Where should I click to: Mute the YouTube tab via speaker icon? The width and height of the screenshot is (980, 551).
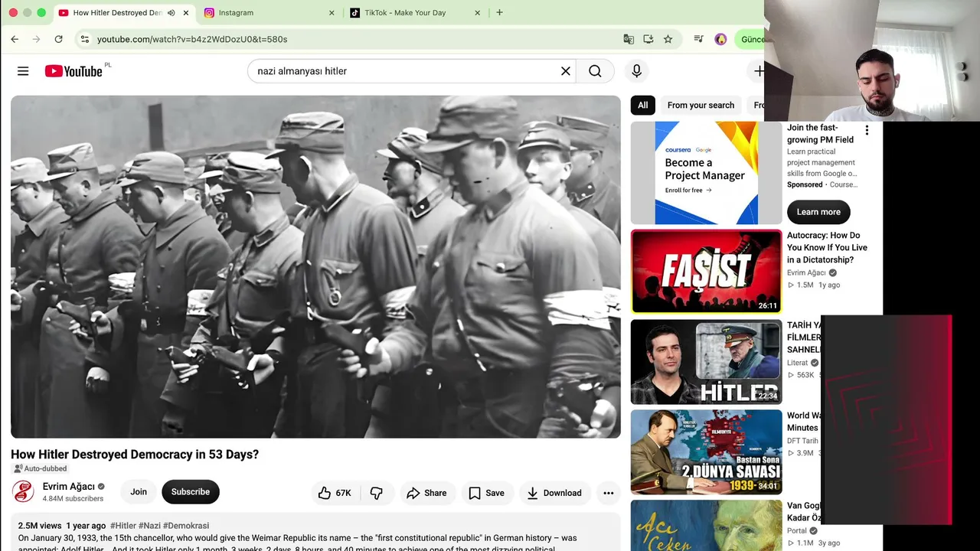(x=171, y=13)
